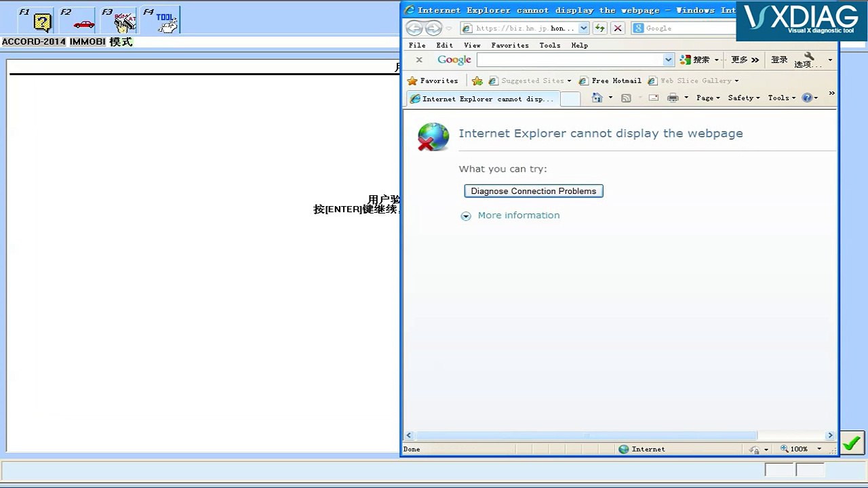868x488 pixels.
Task: Click the horizontal scrollbar left arrow
Action: click(409, 435)
